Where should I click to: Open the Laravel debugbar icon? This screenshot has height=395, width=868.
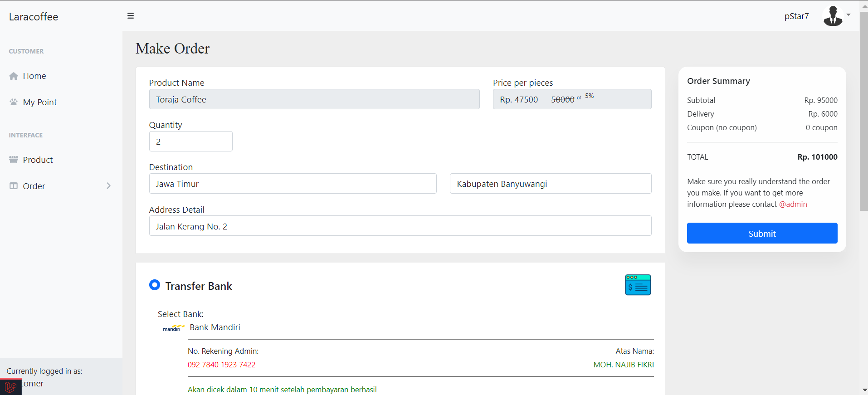tap(10, 387)
